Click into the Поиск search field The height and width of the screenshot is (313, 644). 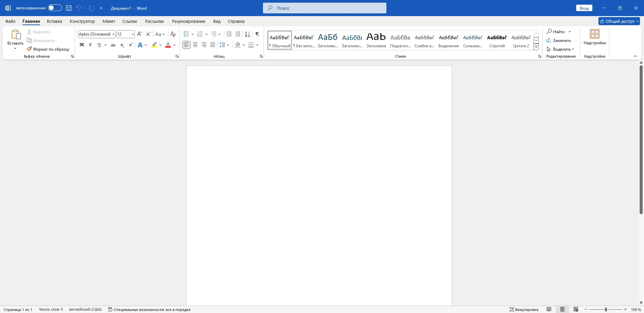click(x=325, y=8)
